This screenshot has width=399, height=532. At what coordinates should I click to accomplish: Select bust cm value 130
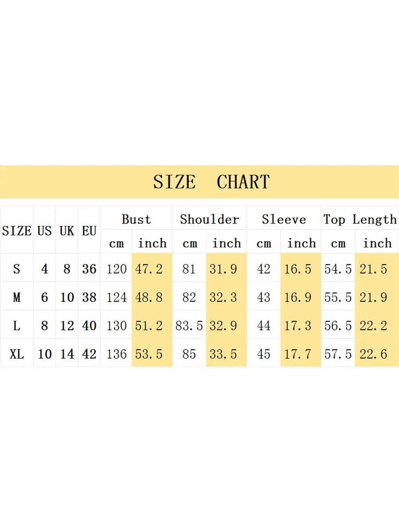[x=117, y=325]
